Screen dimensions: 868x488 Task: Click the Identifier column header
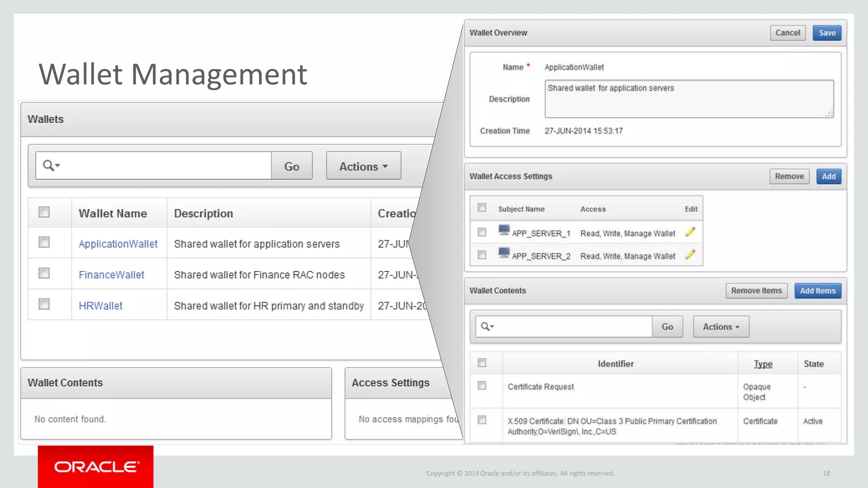tap(615, 364)
